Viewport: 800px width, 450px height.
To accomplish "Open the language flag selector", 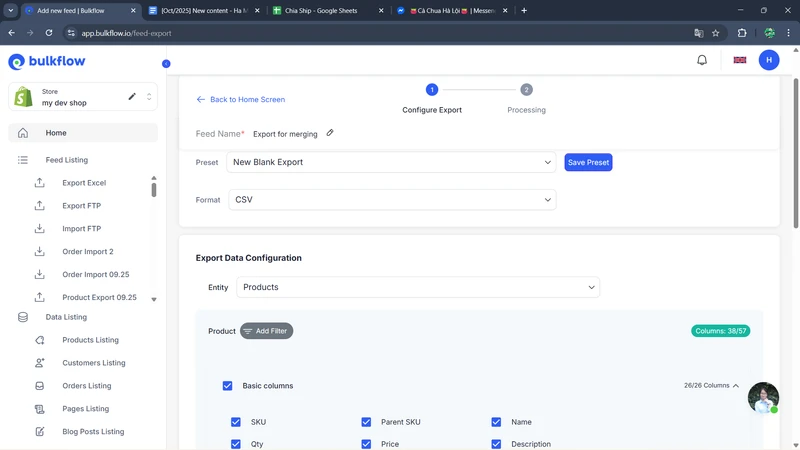I will [x=740, y=60].
